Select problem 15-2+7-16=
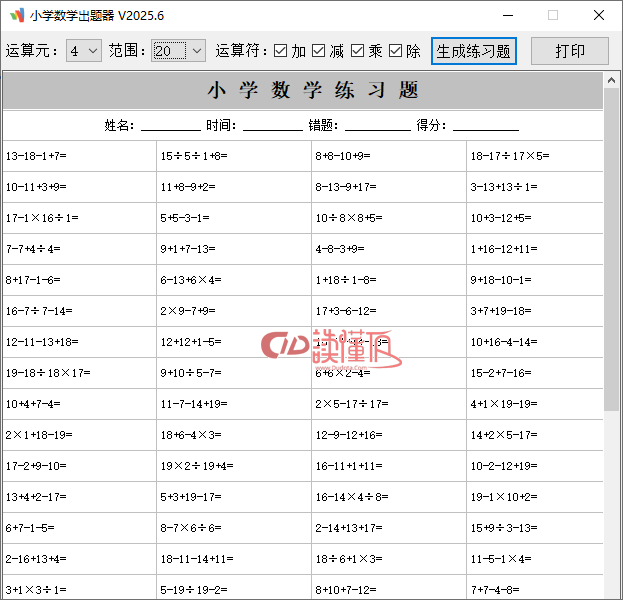 point(501,373)
